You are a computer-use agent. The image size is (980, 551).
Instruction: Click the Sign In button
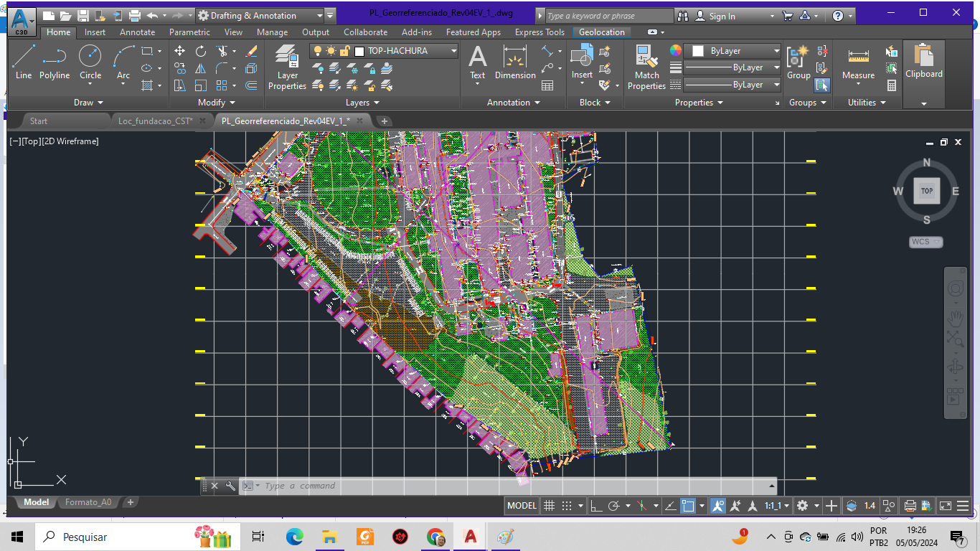(722, 16)
